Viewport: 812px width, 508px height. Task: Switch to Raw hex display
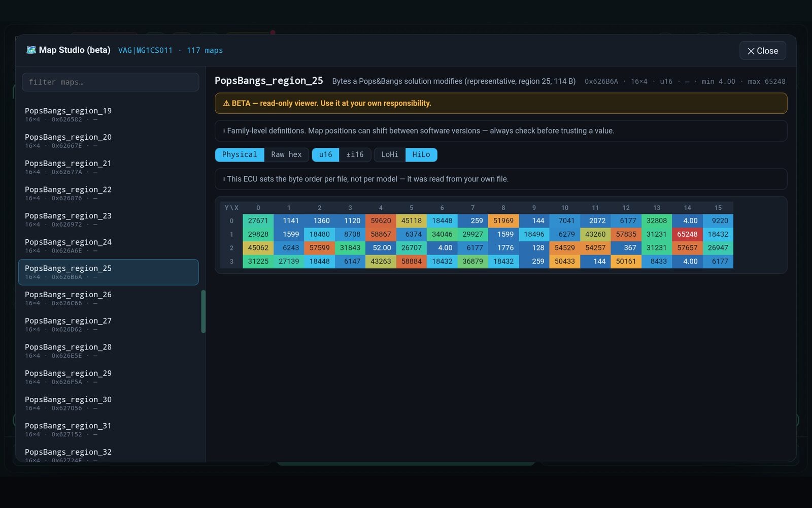tap(286, 154)
